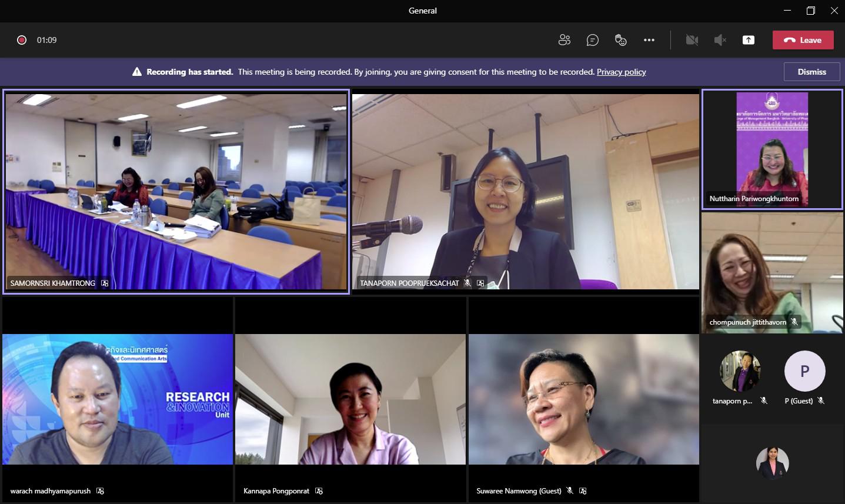Select Kannapa Pongponrat video tile

350,399
